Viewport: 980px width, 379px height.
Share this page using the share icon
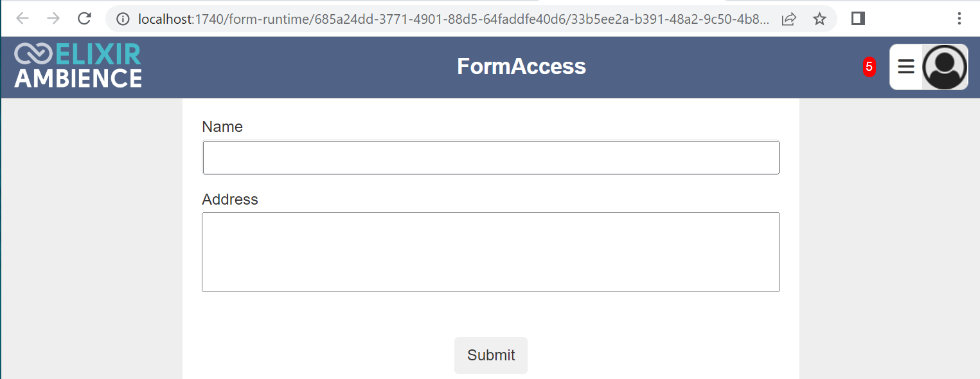(789, 19)
